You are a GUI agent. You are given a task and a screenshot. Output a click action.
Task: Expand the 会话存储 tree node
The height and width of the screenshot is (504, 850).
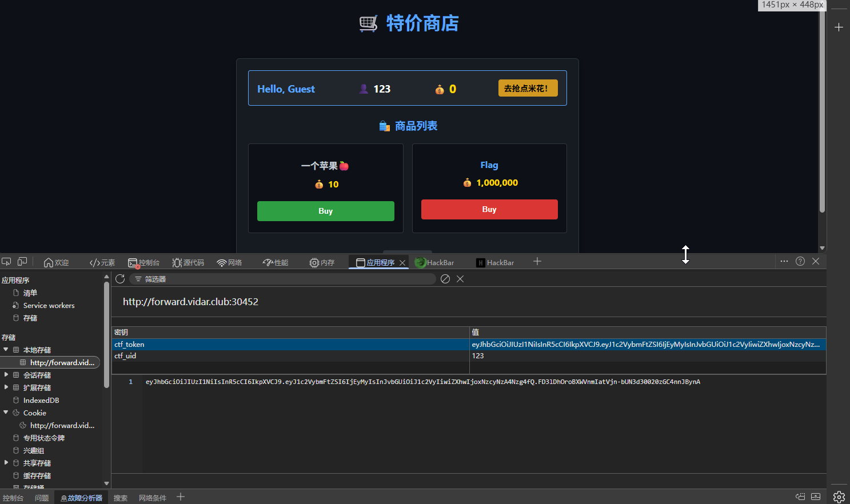[6, 375]
